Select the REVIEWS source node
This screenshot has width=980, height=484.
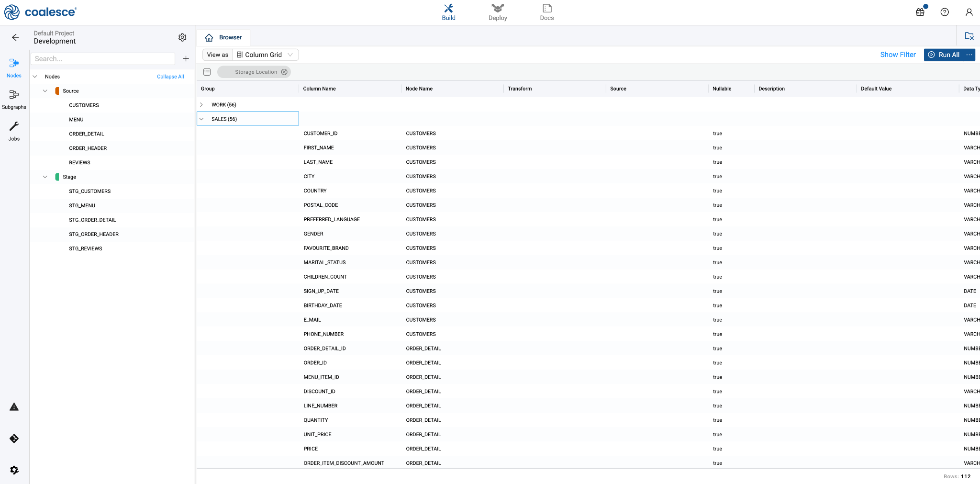[79, 163]
